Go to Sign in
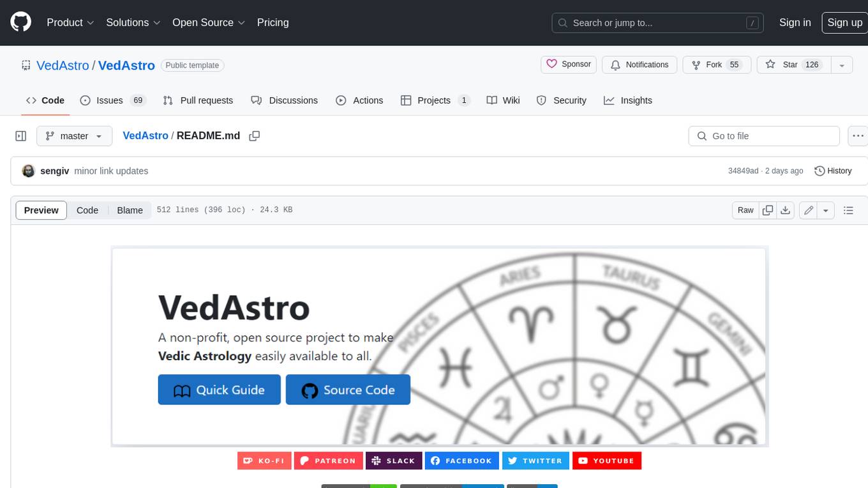Screen dimensions: 868x488 [795, 22]
